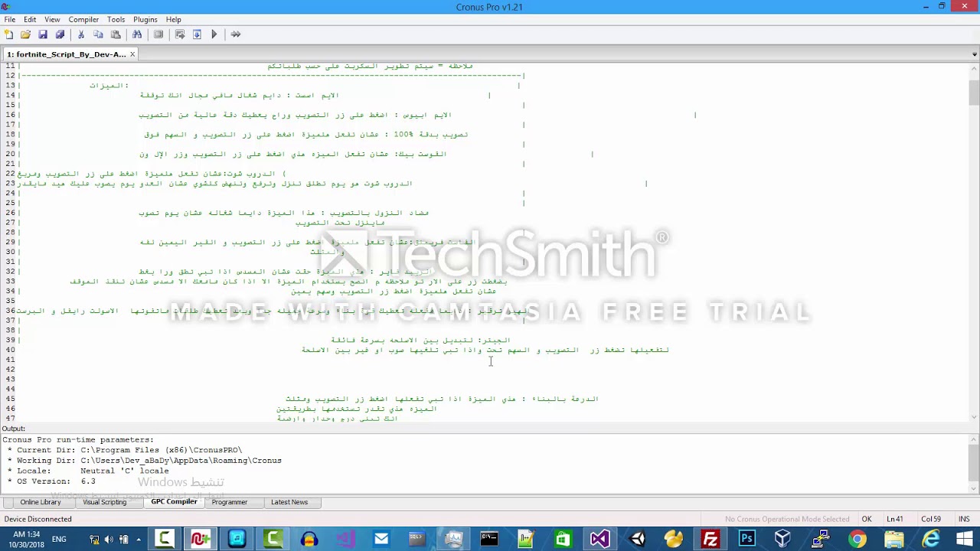Open the File menu

10,19
